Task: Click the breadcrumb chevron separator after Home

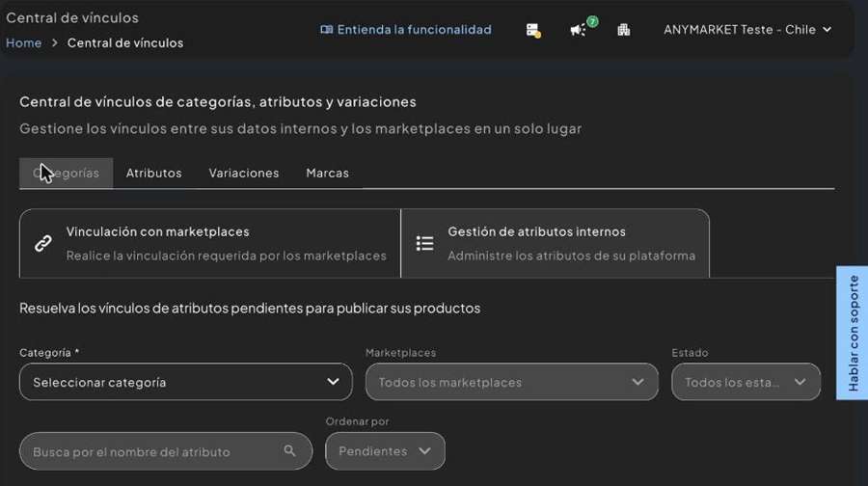Action: [x=54, y=42]
